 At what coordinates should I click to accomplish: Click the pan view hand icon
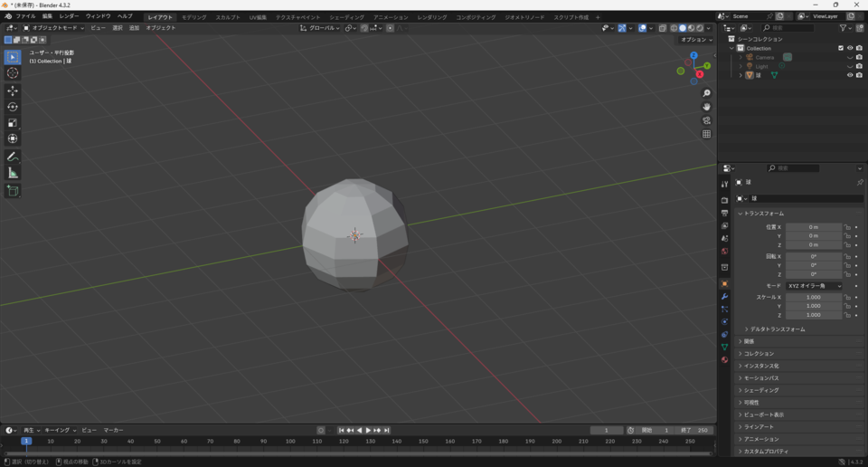click(x=706, y=107)
